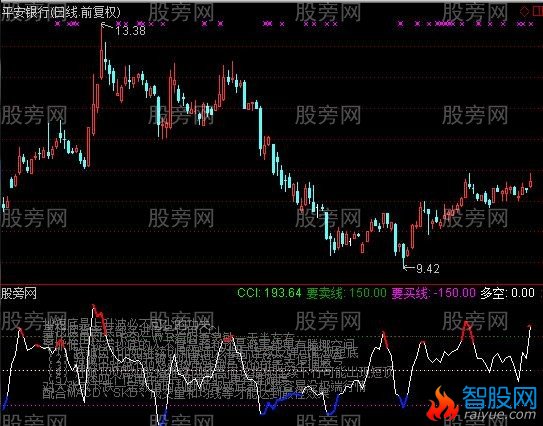This screenshot has height=426, width=543.
Task: Click the 平安银行(日线.前复权) chart title
Action: click(x=61, y=13)
